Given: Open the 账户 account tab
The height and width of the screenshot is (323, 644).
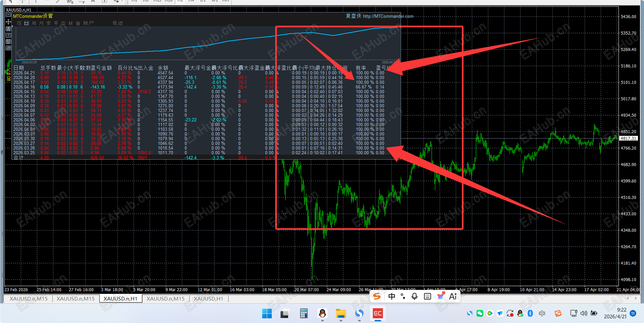Looking at the screenshot, I should tap(88, 23).
